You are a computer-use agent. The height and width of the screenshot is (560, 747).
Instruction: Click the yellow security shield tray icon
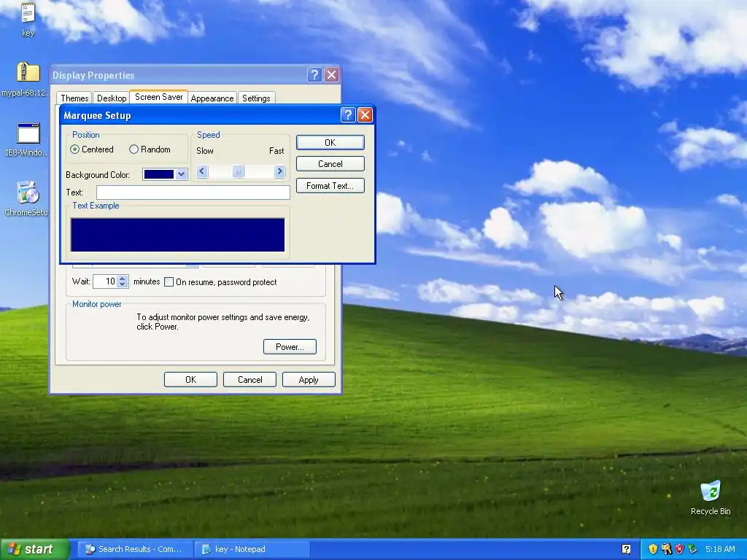tap(653, 549)
